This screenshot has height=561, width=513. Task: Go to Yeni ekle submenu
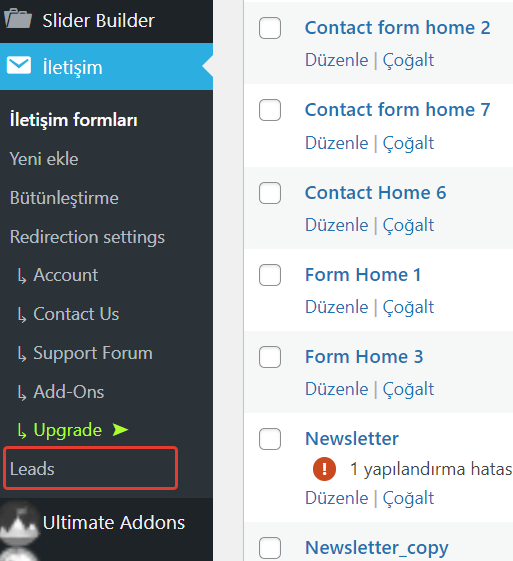tap(44, 159)
